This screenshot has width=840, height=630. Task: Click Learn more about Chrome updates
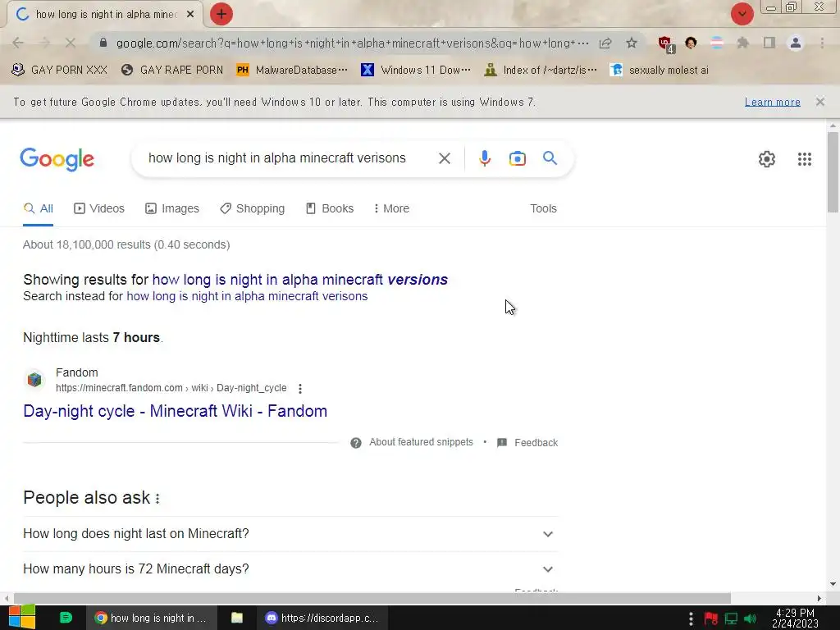(772, 102)
